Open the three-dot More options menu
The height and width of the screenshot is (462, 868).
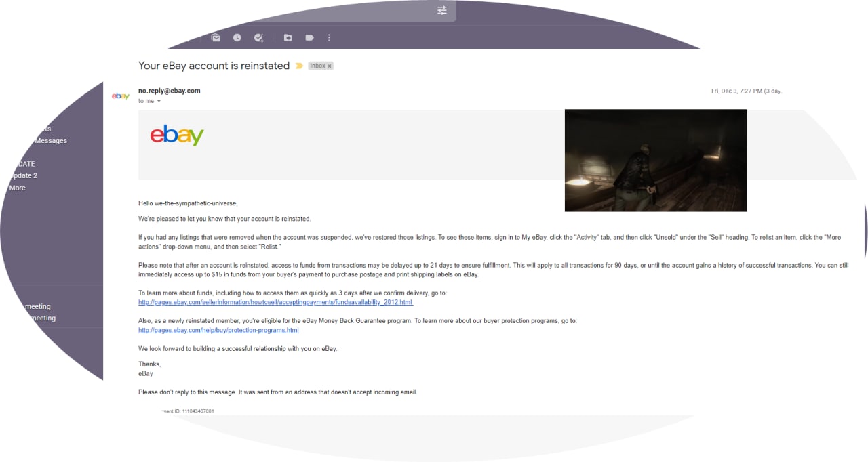click(x=329, y=38)
